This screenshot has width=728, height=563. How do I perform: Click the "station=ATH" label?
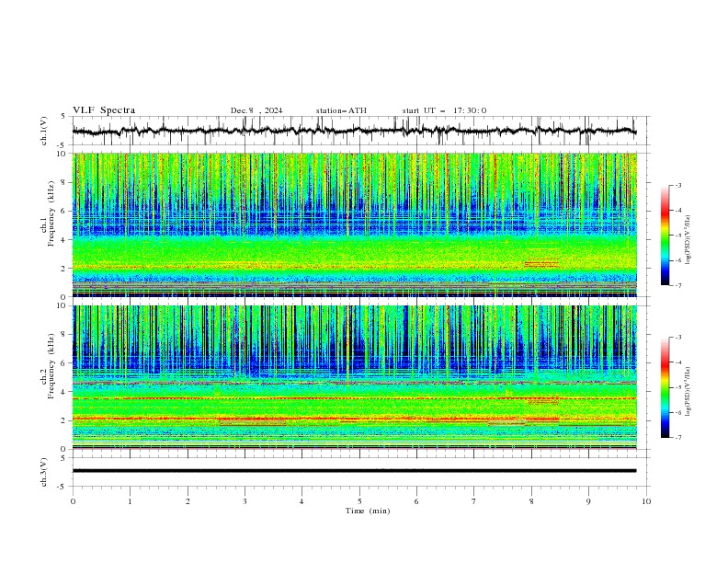[x=341, y=110]
